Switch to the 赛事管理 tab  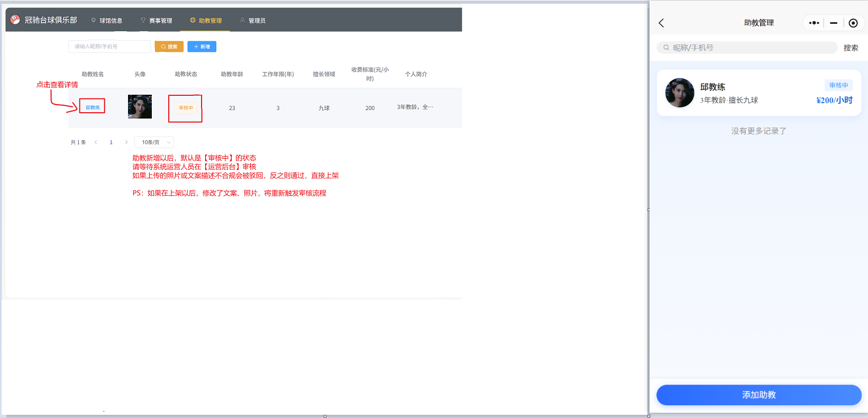click(157, 21)
